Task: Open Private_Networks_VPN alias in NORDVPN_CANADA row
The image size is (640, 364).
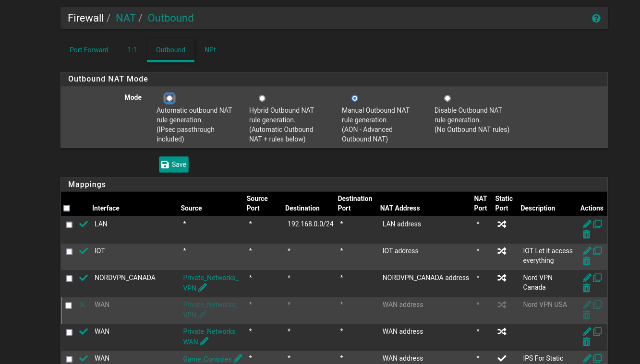Action: (211, 283)
